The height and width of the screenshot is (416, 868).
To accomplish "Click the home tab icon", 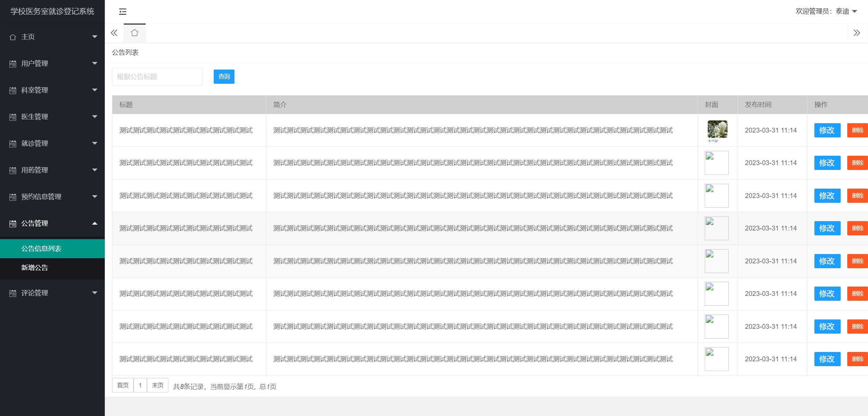I will click(x=135, y=33).
